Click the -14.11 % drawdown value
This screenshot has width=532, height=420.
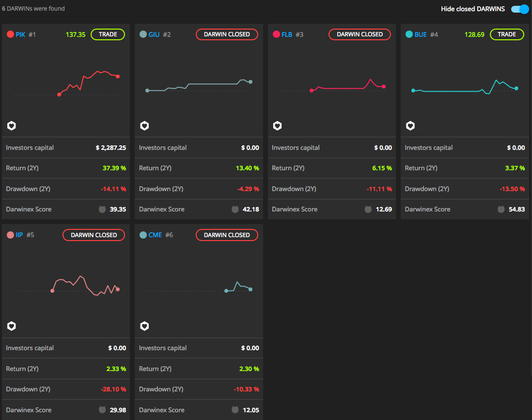click(113, 189)
